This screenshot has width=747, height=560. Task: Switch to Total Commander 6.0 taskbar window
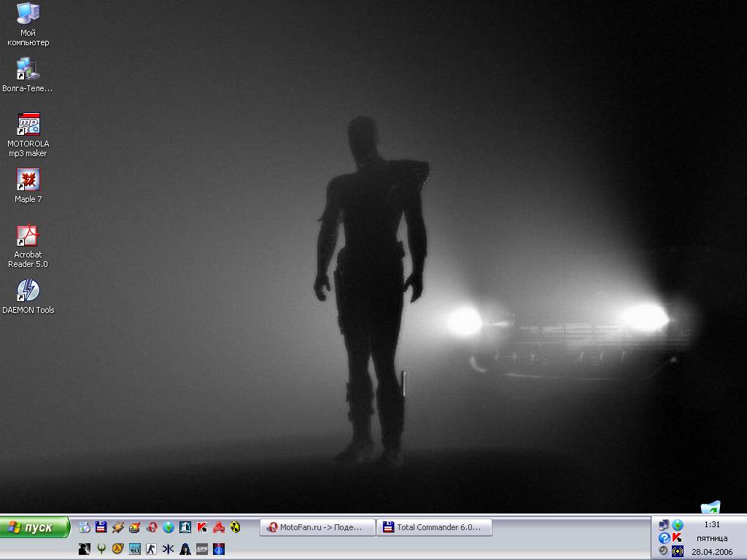pyautogui.click(x=435, y=527)
